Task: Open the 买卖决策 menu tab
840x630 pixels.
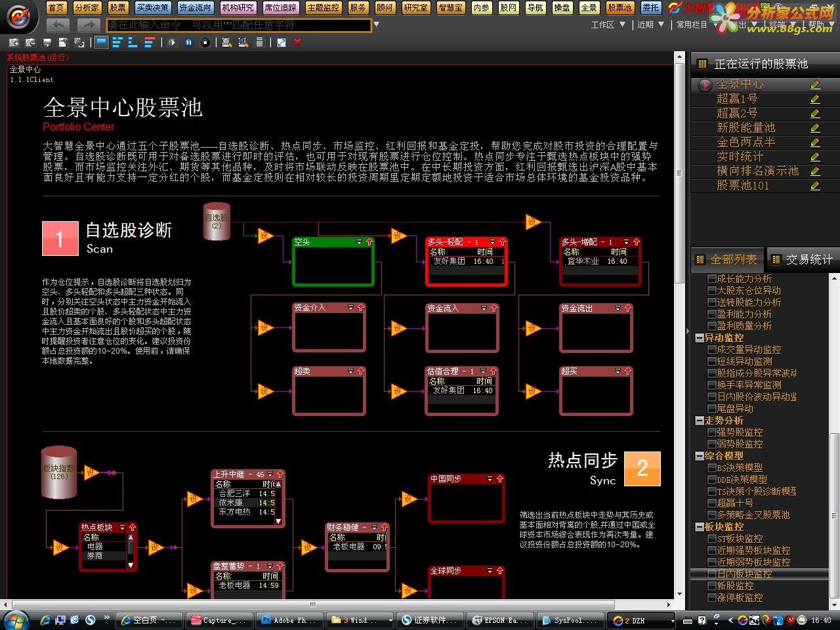Action: point(152,8)
